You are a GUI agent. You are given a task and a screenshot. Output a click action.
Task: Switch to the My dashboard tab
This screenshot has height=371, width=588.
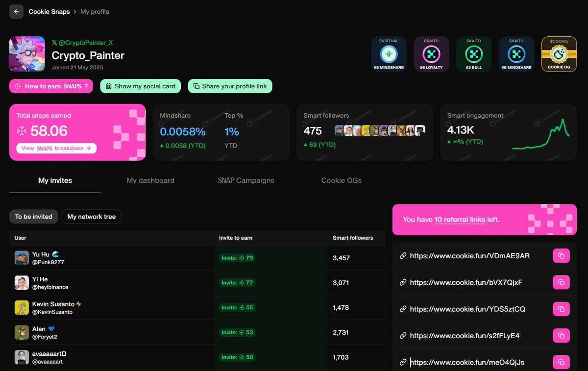tap(150, 180)
